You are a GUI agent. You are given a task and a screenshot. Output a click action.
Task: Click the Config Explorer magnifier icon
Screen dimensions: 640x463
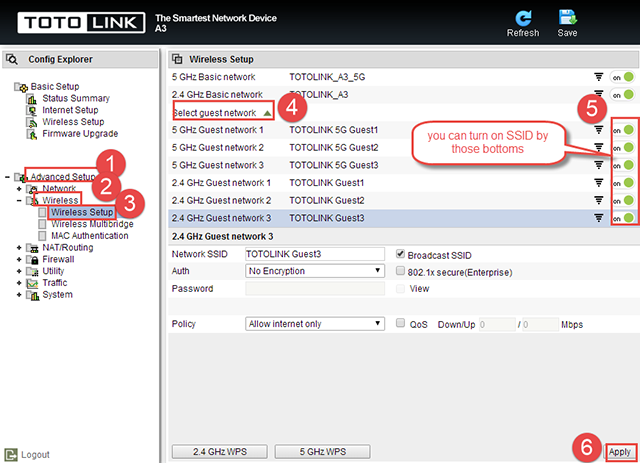12,59
